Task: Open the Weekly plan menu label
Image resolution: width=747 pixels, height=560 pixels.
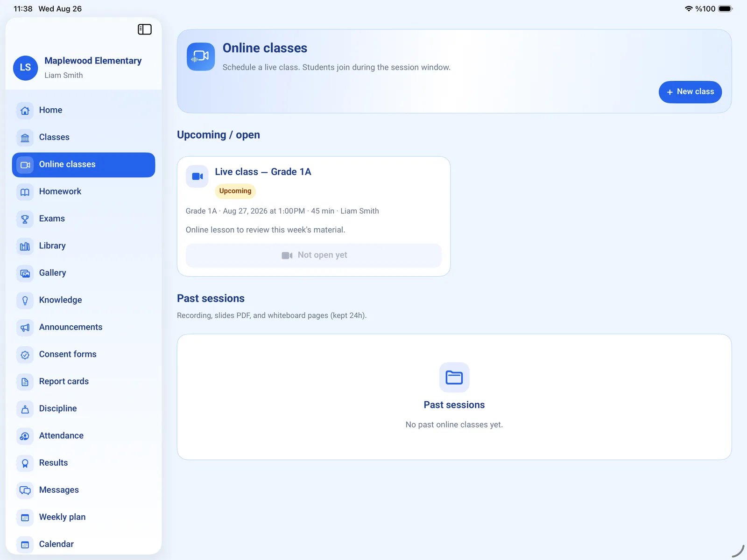Action: coord(62,517)
